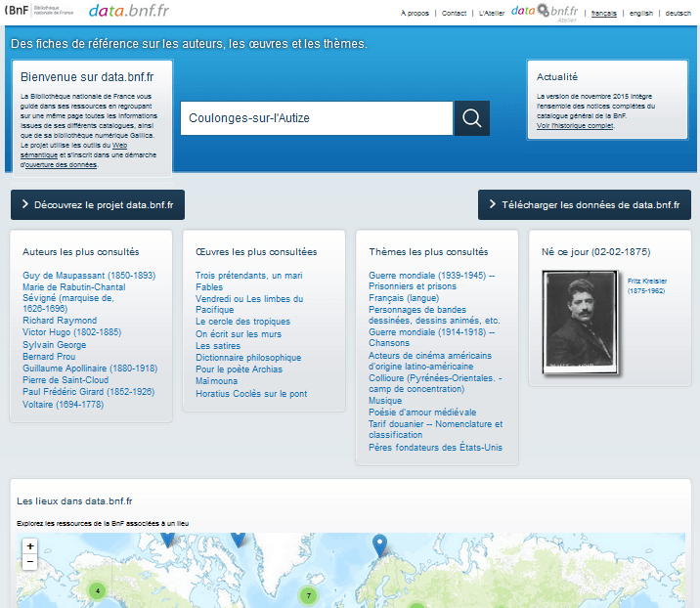The image size is (700, 608).
Task: Switch language to deutsch
Action: tap(678, 14)
